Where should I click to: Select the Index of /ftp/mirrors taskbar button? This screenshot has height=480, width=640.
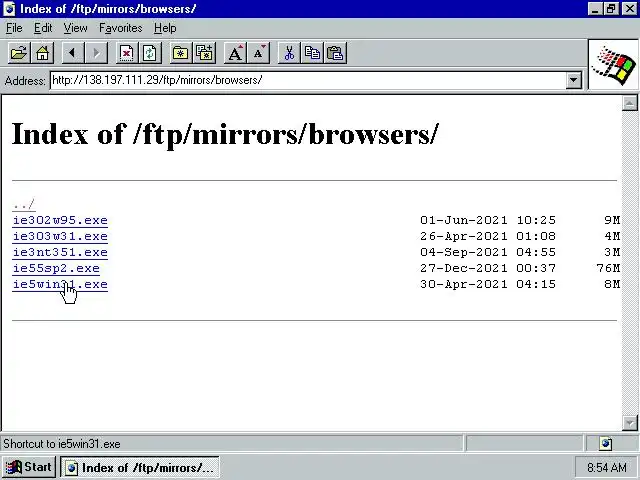pyautogui.click(x=140, y=467)
